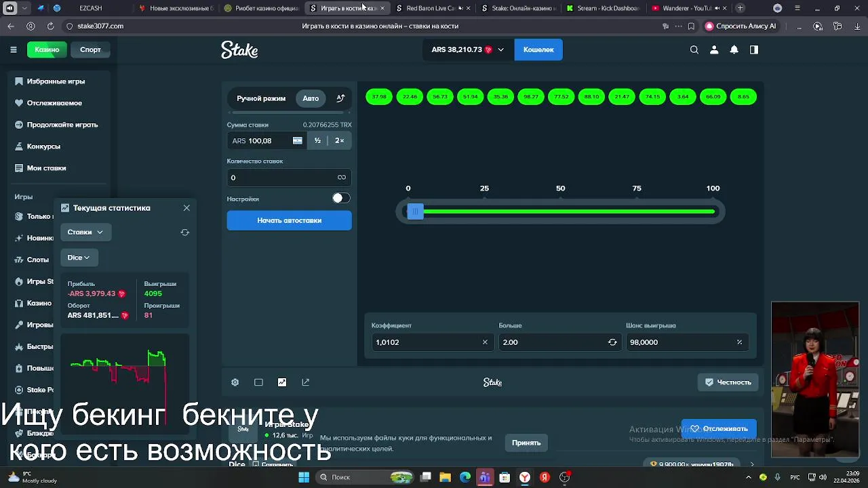868x488 pixels.
Task: Open Windows Start menu
Action: click(x=304, y=477)
